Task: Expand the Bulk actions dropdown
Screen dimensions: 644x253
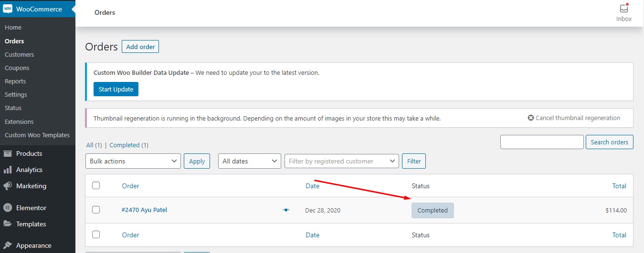Action: [x=133, y=161]
